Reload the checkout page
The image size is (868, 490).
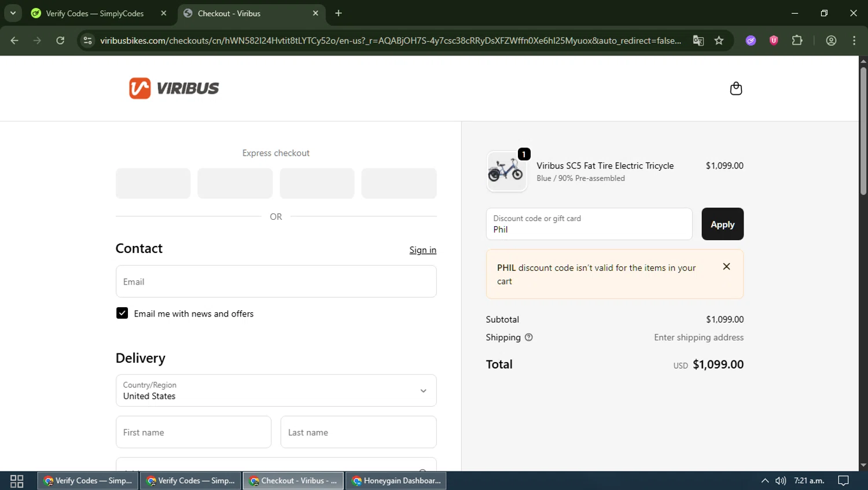[60, 40]
